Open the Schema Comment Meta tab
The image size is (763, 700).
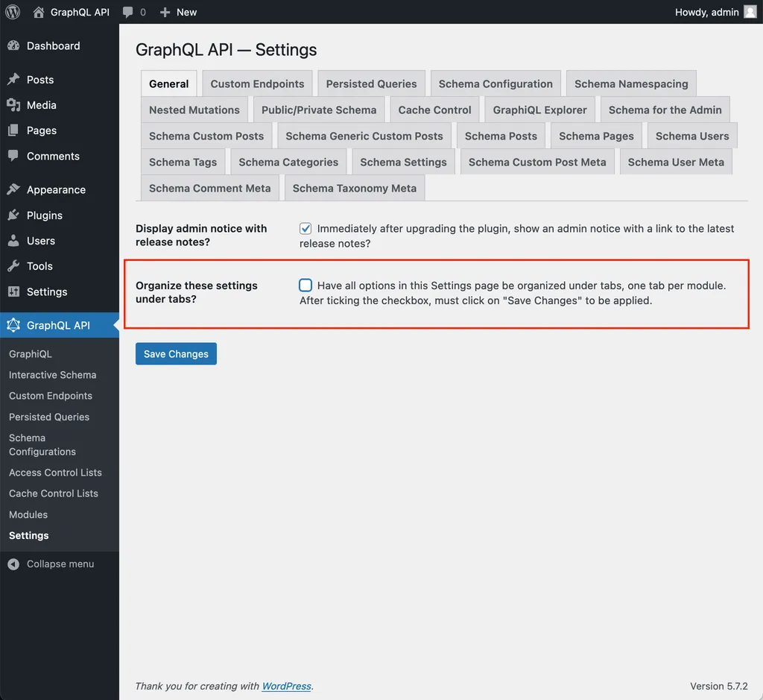pos(209,189)
